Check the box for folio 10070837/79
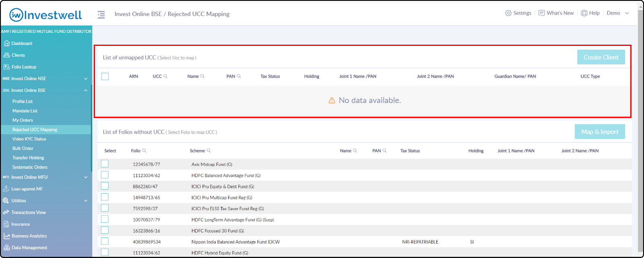Viewport: 644px width, 258px height. [105, 219]
